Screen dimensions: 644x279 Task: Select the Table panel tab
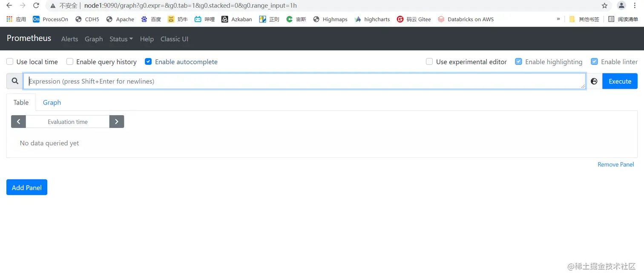(21, 102)
